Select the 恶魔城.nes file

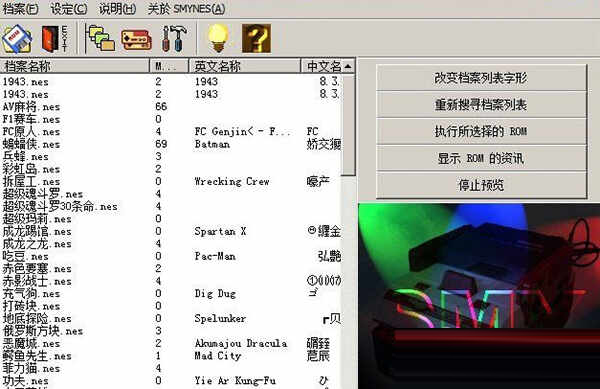[31, 343]
